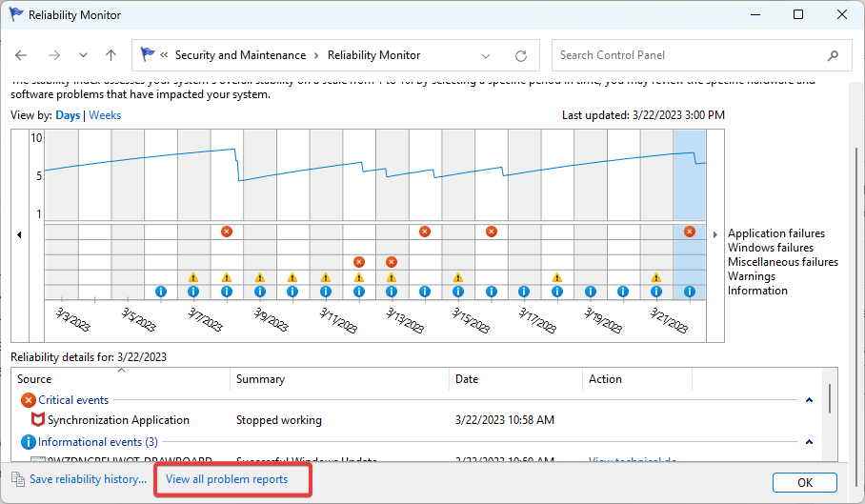Click the search magnifier icon
Viewport: 865px width, 504px height.
click(834, 55)
